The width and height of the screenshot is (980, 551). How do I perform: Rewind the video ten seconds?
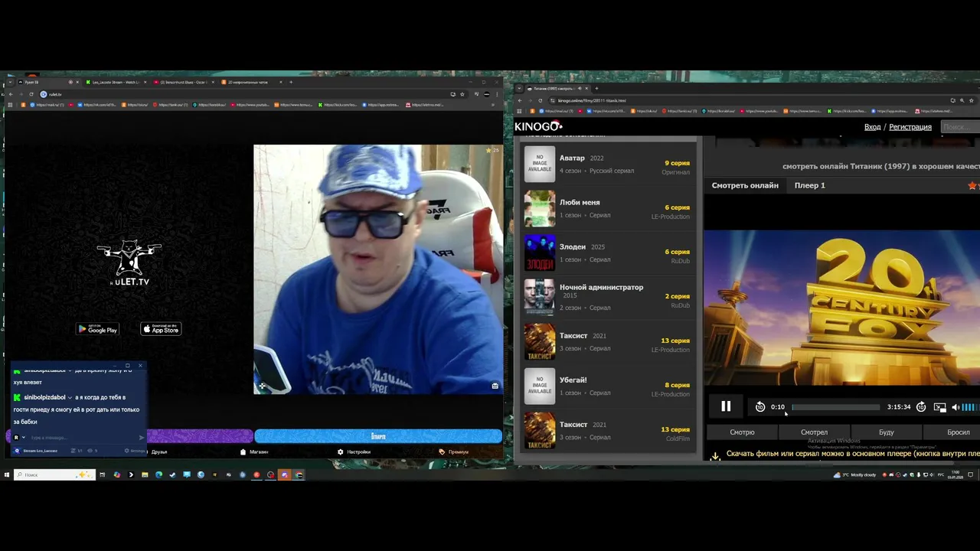[760, 407]
